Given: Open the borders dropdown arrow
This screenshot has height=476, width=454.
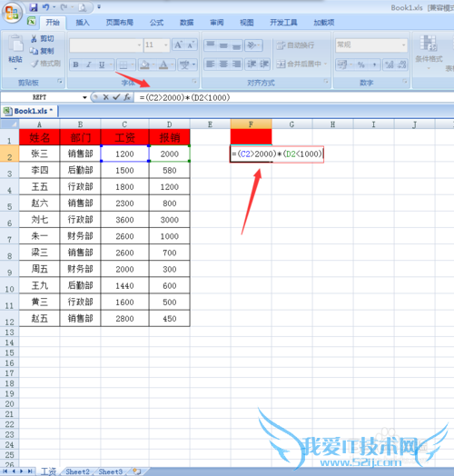Looking at the screenshot, I should pos(133,64).
